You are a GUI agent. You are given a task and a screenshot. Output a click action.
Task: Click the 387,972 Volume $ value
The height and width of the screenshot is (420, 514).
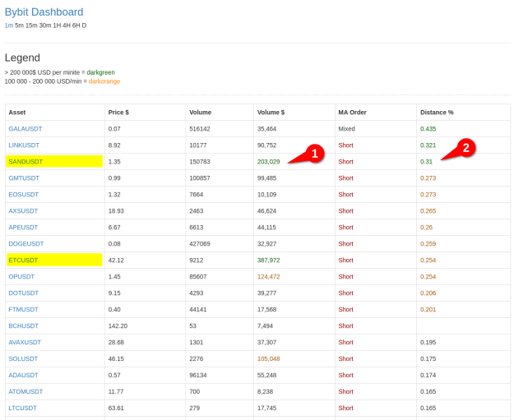pos(268,260)
